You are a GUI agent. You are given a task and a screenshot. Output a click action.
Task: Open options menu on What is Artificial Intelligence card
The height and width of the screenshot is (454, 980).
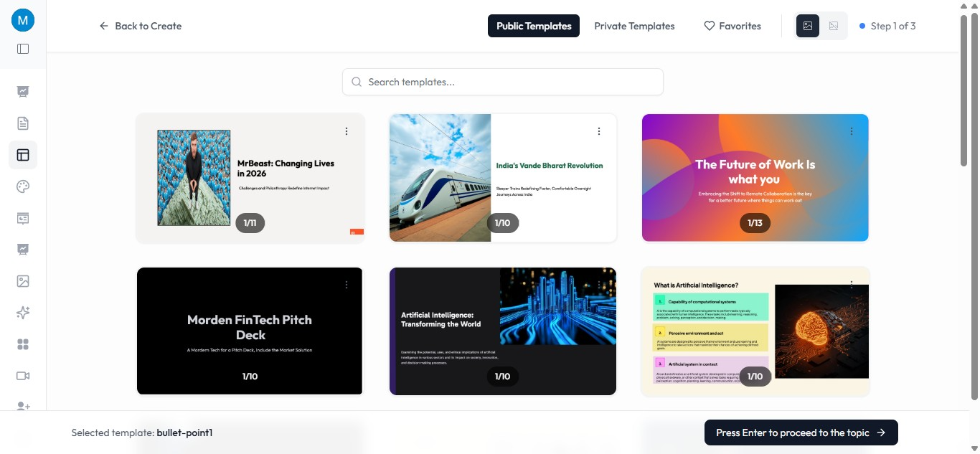(x=852, y=285)
